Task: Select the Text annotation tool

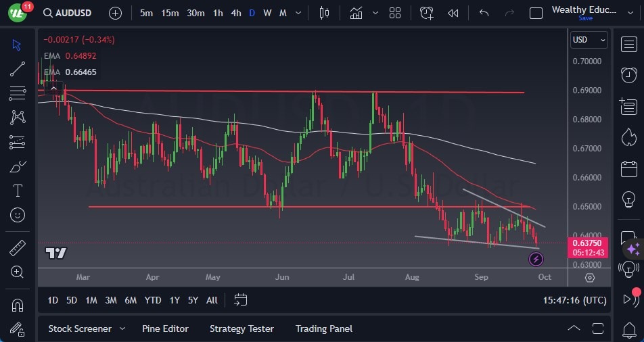Action: (x=18, y=191)
